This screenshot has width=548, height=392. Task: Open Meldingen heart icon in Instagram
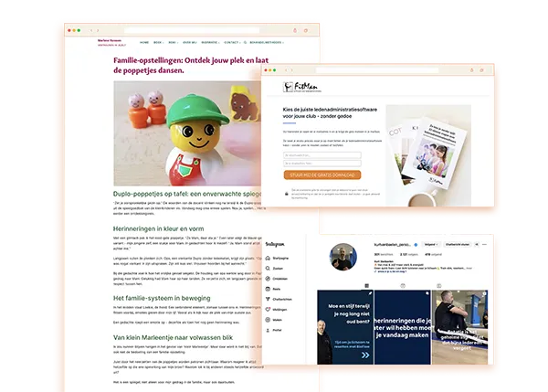point(268,310)
